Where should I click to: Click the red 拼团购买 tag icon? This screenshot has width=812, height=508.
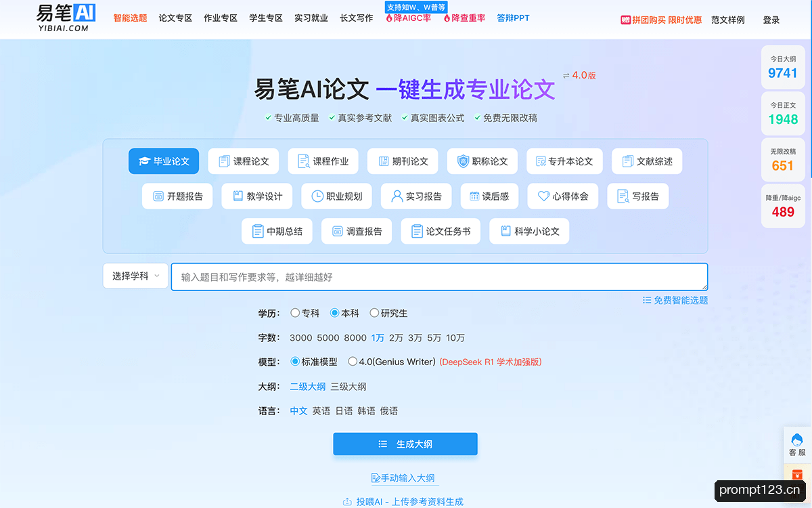point(626,20)
